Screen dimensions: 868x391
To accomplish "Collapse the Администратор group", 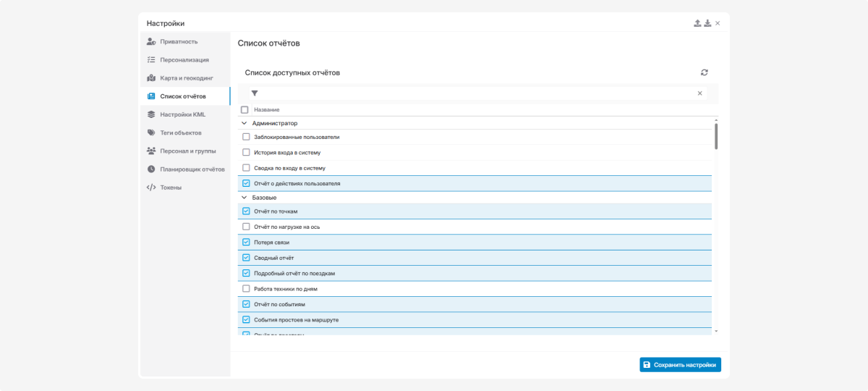I will point(244,124).
